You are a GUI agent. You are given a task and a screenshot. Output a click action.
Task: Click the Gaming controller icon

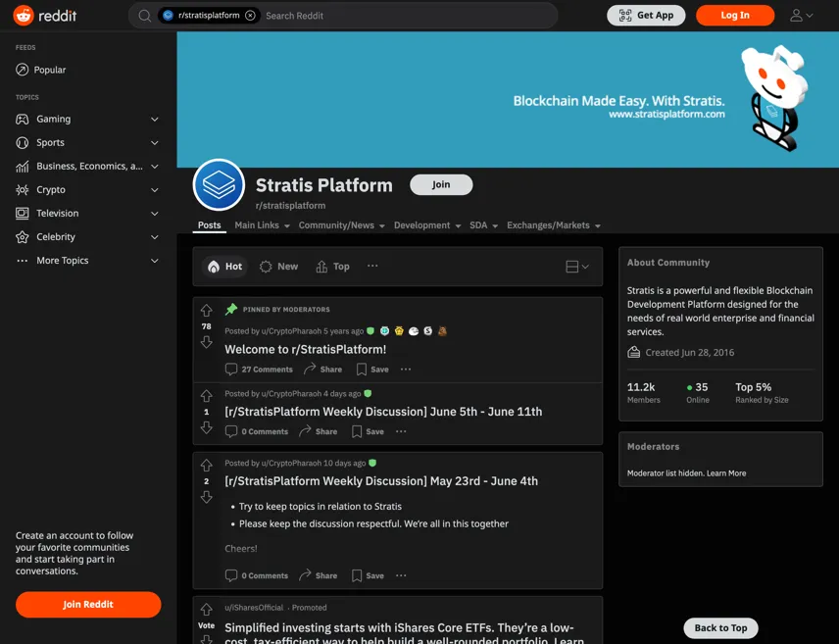[x=22, y=119]
